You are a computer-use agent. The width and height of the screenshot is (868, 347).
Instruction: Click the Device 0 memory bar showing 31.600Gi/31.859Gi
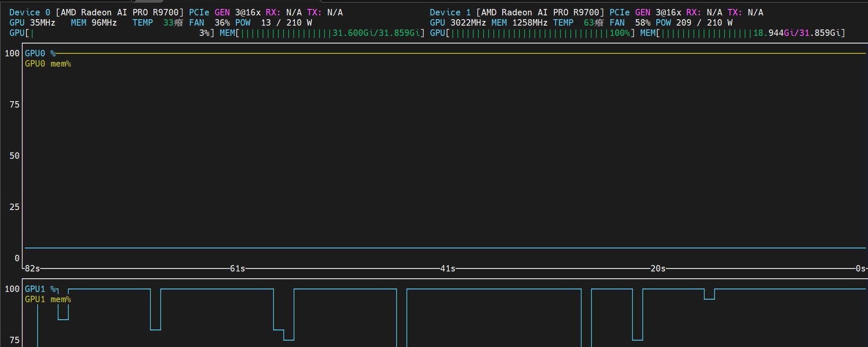[322, 33]
